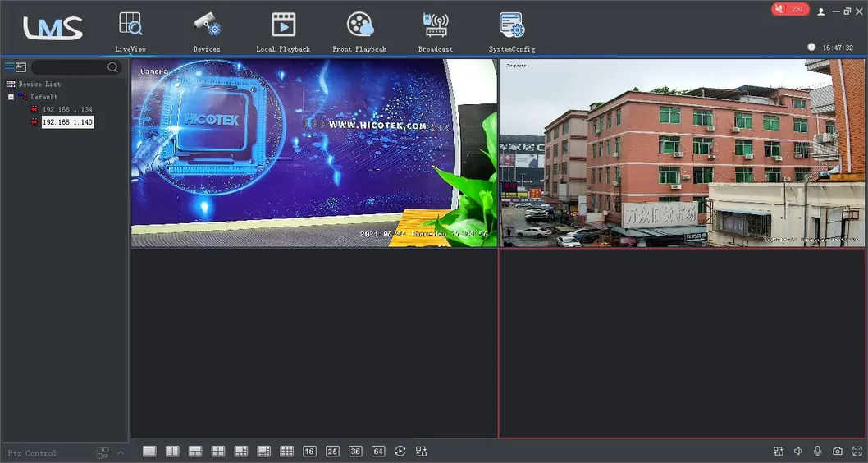Enter fullscreen view mode
Screen dimensions: 868x463
[x=857, y=452]
